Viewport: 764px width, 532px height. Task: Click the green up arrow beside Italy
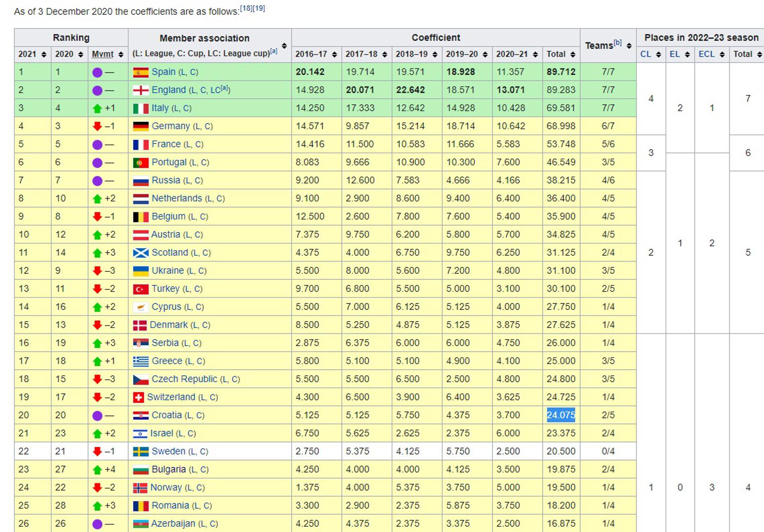(x=97, y=109)
